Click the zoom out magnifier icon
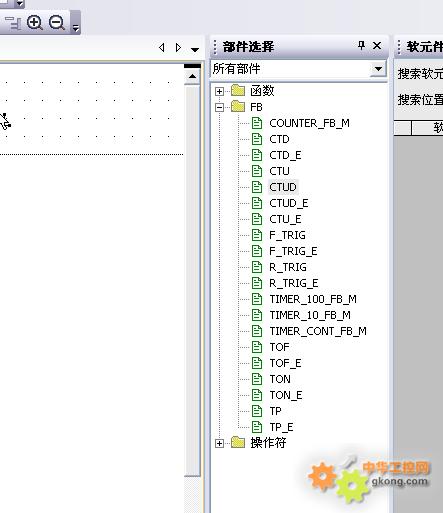Screen dimensions: 443x513 tap(57, 23)
